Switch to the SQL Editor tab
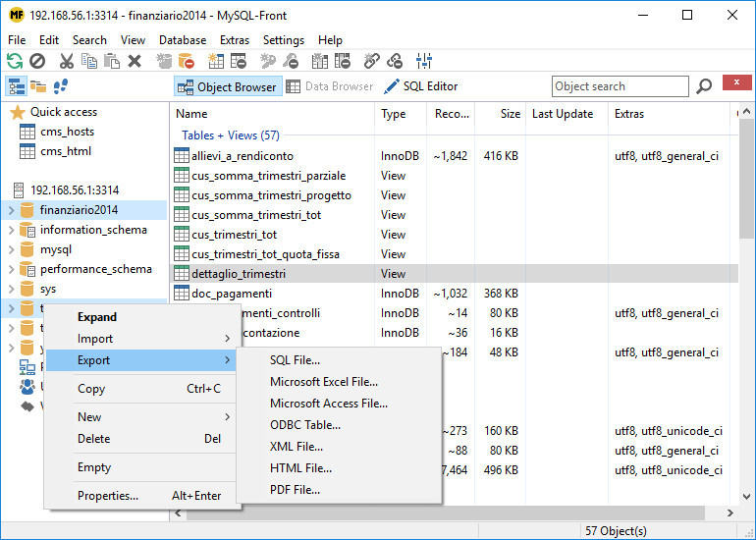This screenshot has height=540, width=756. point(421,86)
